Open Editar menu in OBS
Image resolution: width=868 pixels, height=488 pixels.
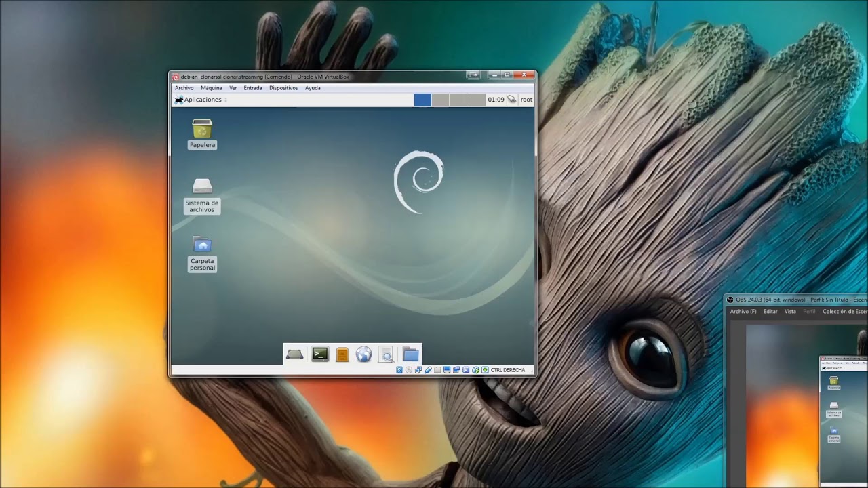770,312
